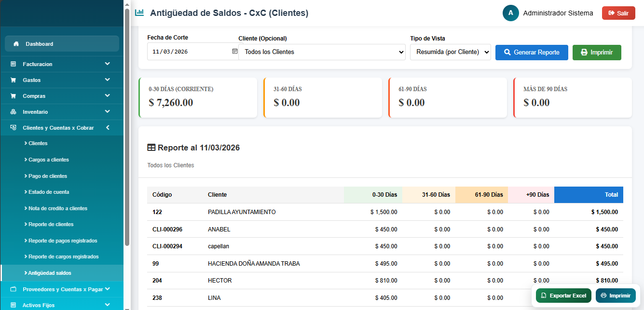Click the sidebar vertical scrollbar

[127, 125]
